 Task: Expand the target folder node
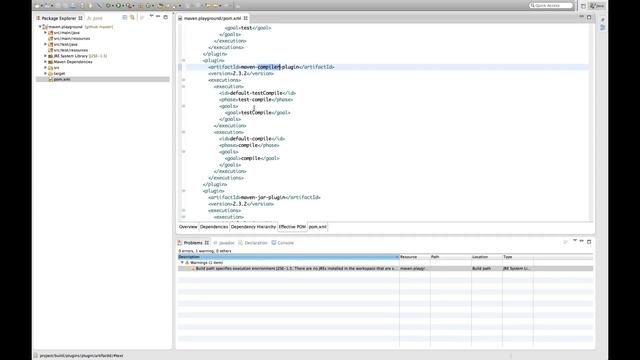(45, 73)
